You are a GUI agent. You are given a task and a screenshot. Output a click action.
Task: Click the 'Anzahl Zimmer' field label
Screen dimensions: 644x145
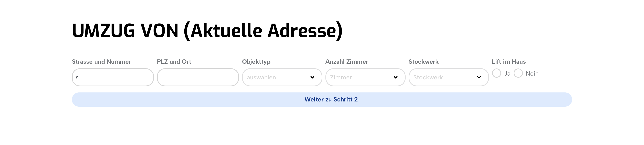tap(347, 62)
